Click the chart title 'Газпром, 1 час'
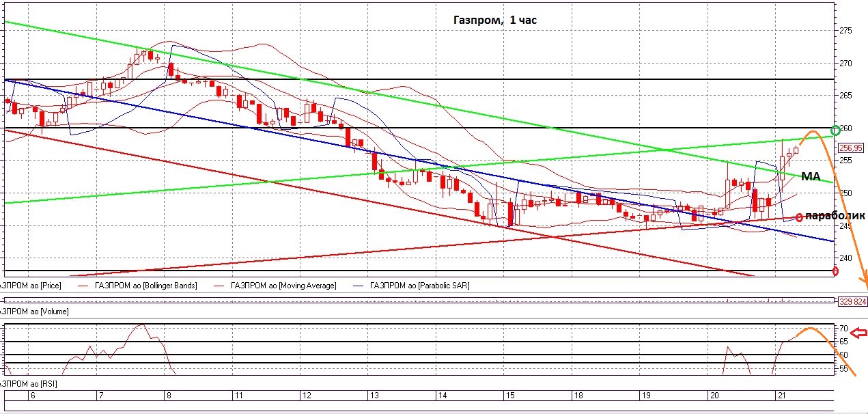The width and height of the screenshot is (868, 414). (496, 20)
